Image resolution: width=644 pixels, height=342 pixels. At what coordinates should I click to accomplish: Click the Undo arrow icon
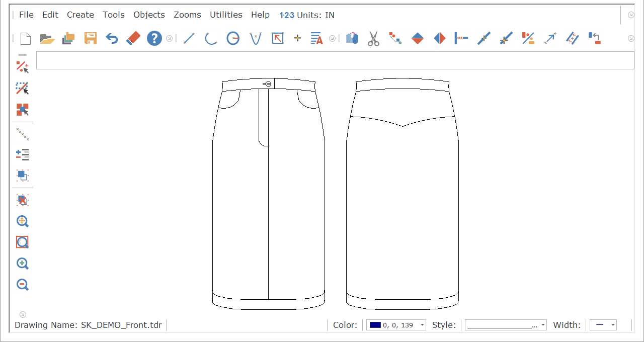(112, 38)
